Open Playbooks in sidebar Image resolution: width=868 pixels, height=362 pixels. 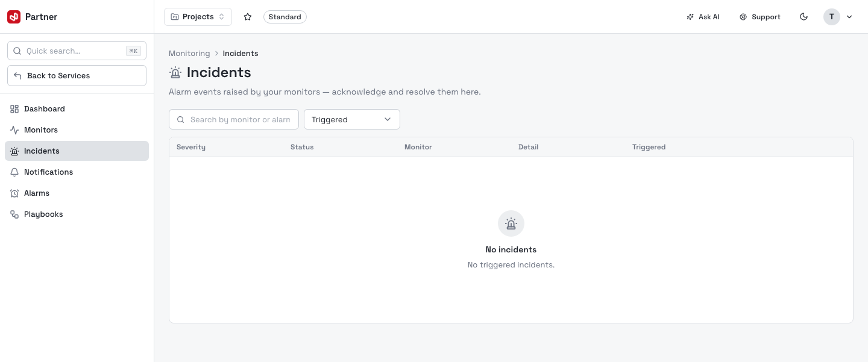(77, 214)
